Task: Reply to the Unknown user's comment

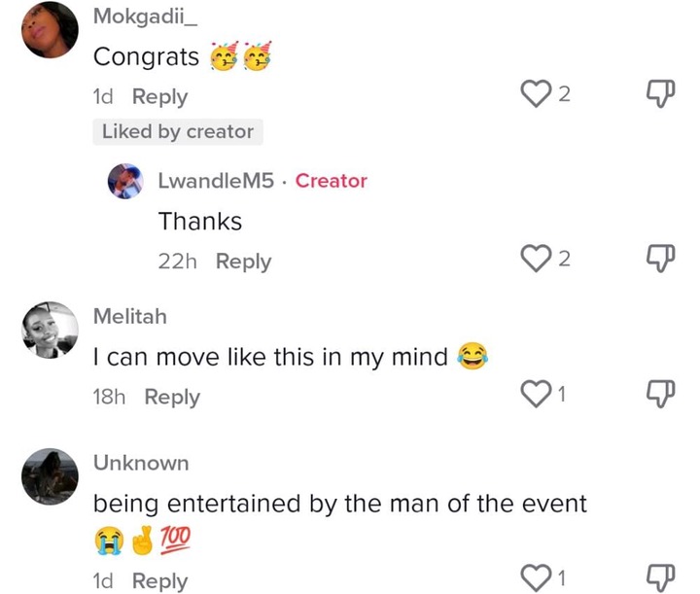Action: (x=159, y=581)
